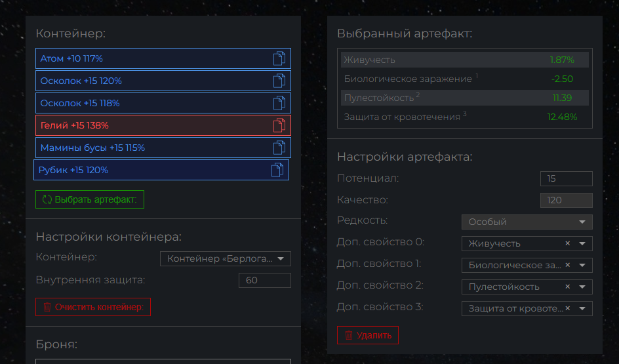Click the Очистить контейнер button
Screen dimensions: 619x364
(x=93, y=307)
